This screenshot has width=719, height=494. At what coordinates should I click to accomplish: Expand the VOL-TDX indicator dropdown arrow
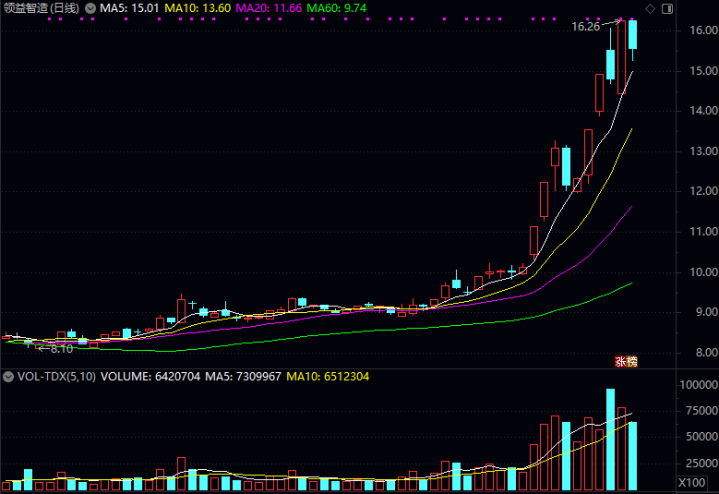[9, 378]
